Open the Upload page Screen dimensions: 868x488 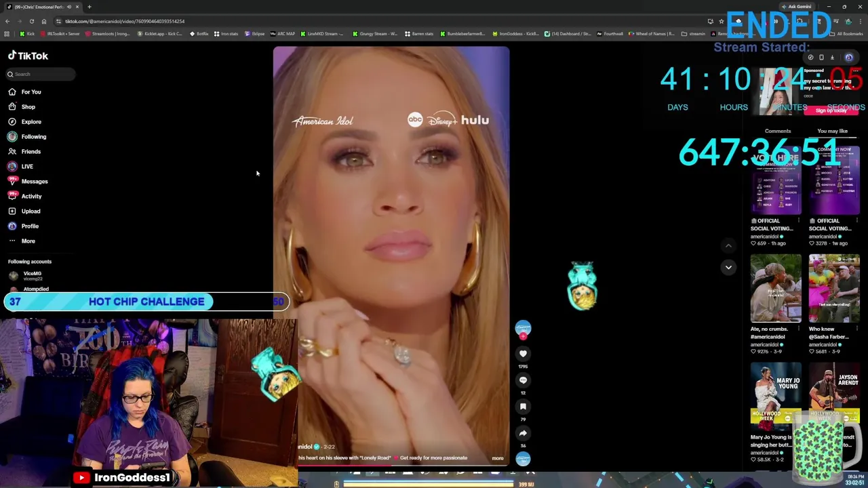[x=24, y=211]
